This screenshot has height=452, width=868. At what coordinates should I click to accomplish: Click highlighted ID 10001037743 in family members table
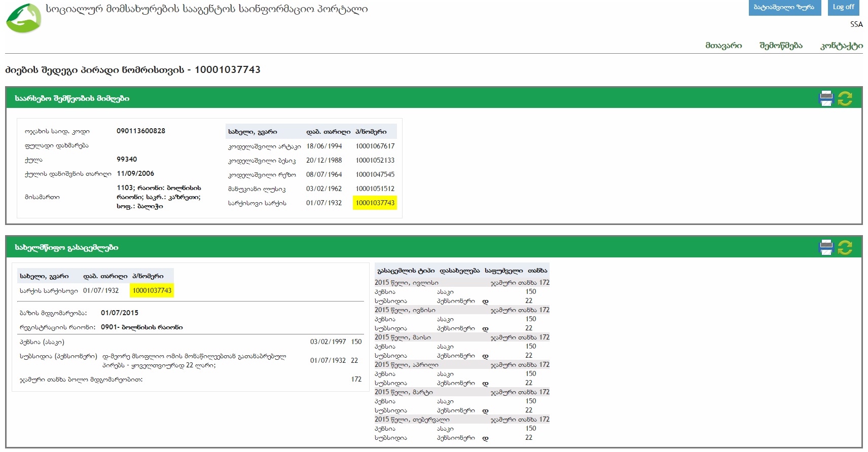[x=375, y=203]
